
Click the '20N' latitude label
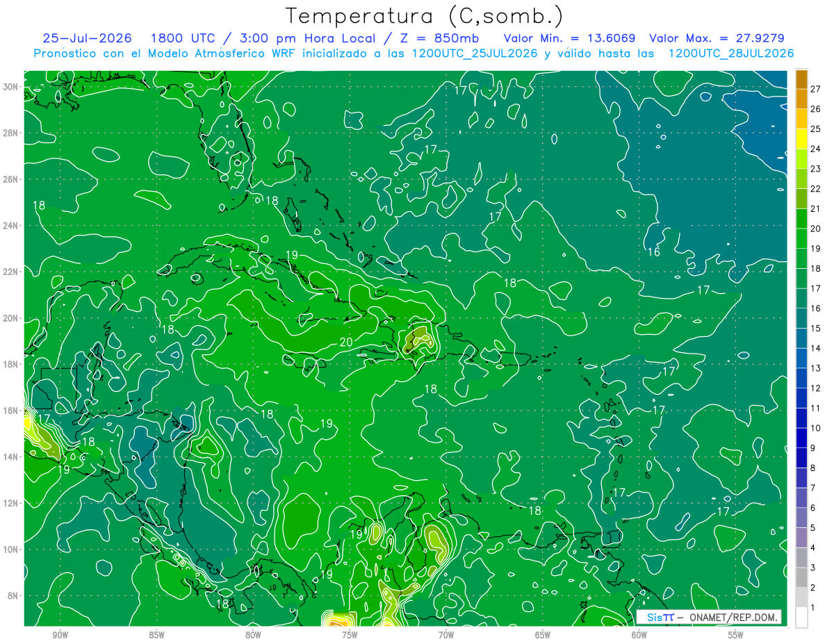point(11,318)
